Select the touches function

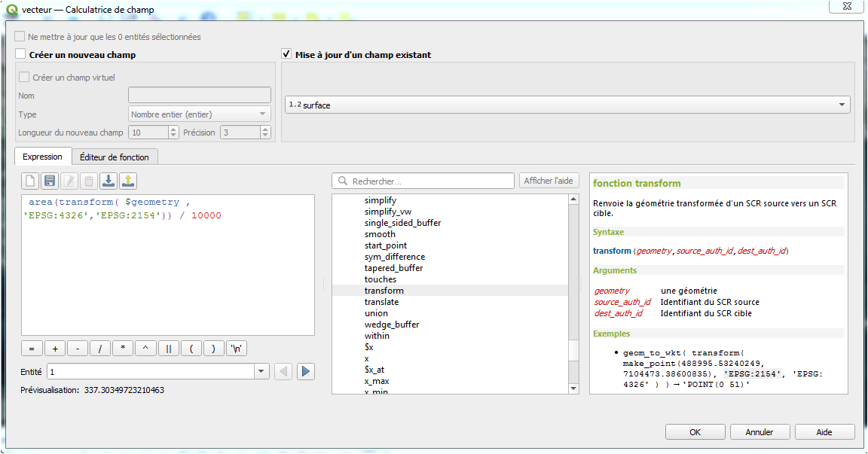point(381,279)
